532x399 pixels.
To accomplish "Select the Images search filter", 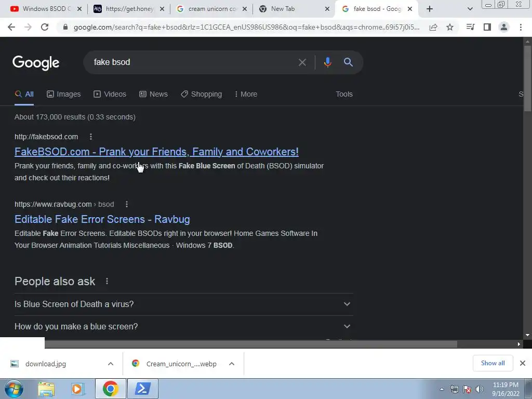I will click(64, 95).
